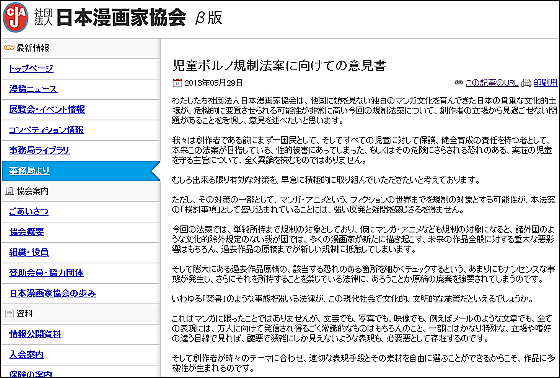Click the β版 label in header
This screenshot has width=560, height=378.
coord(209,18)
